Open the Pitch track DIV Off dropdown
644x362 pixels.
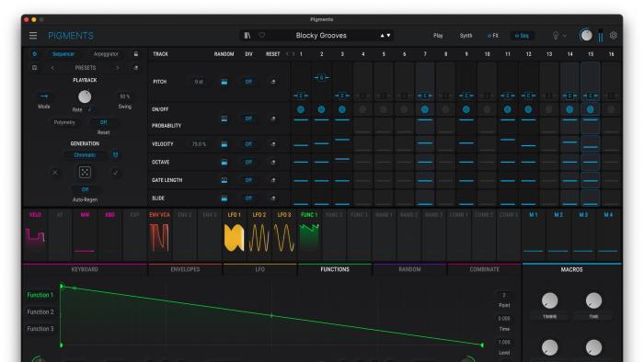pos(248,82)
